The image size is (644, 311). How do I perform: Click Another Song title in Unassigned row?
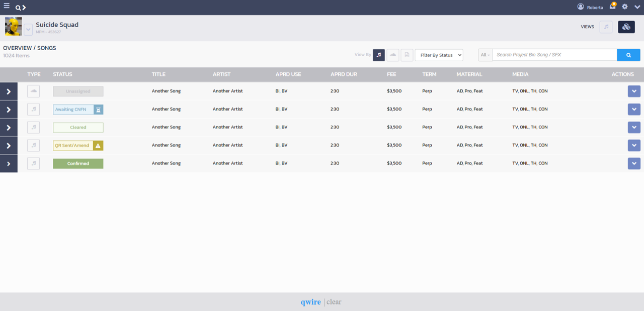click(x=166, y=91)
